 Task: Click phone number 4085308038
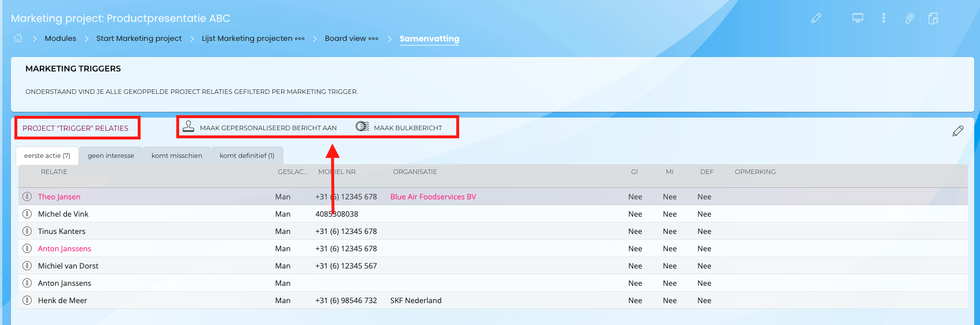tap(336, 214)
